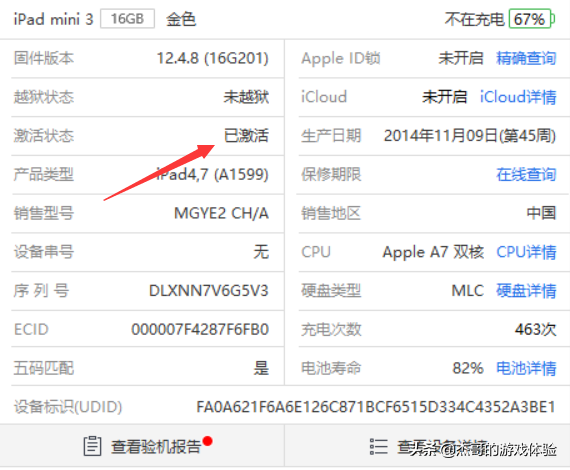Click sales region value 中国
Screen dimensions: 570x470
[541, 213]
